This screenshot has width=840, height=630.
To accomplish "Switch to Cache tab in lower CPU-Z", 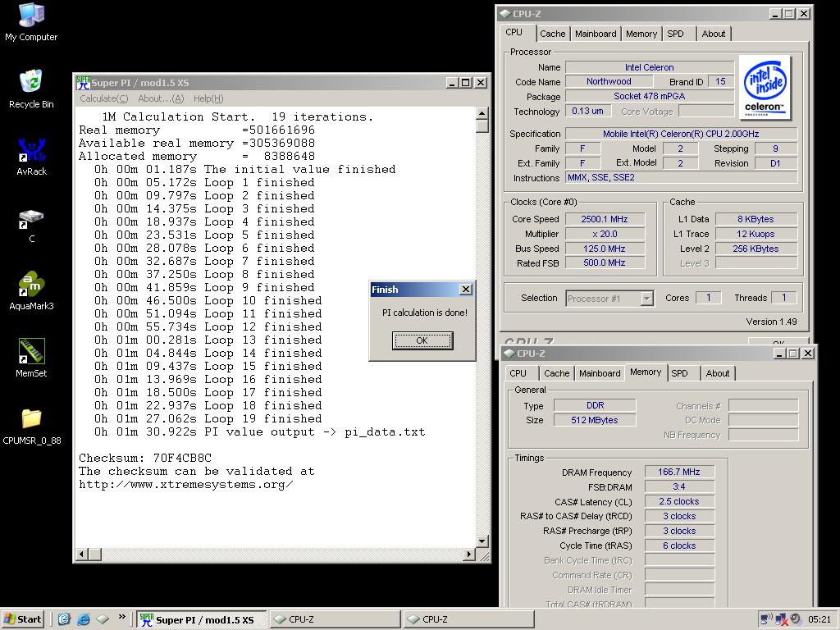I will (x=557, y=373).
